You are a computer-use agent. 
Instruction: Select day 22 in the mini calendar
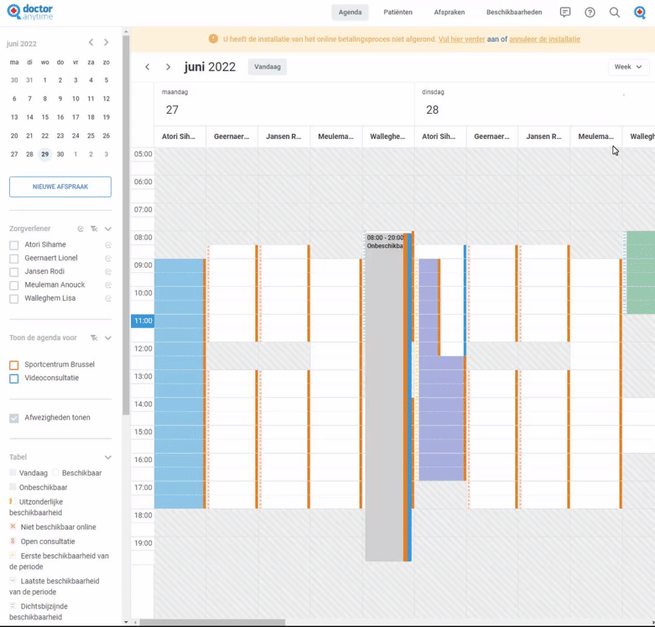[45, 136]
